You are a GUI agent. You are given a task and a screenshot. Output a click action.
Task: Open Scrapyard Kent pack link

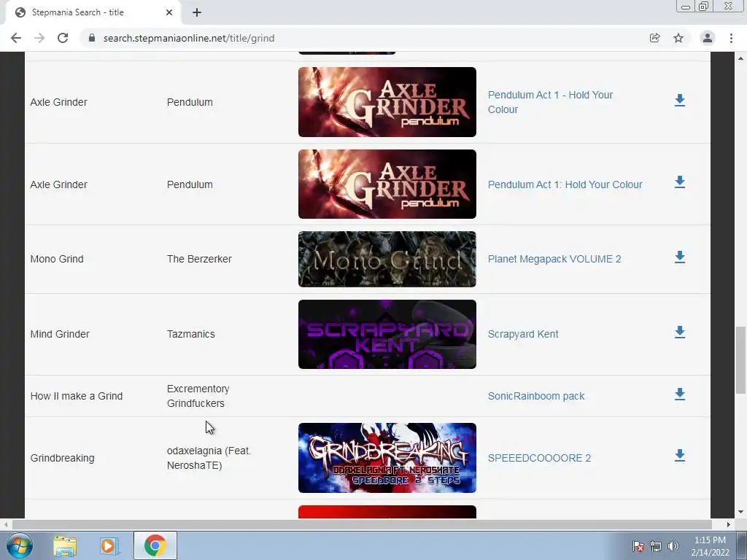click(x=523, y=334)
